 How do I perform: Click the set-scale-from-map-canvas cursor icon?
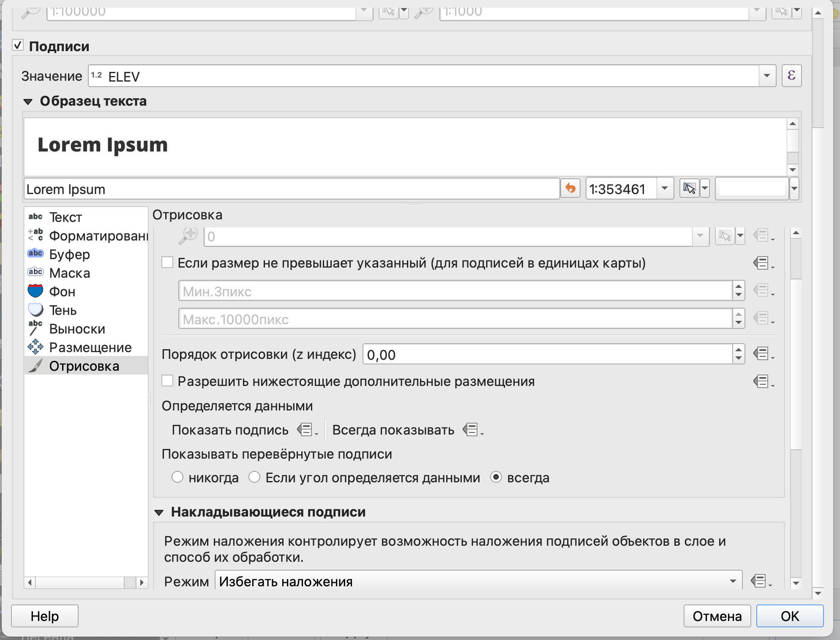(x=689, y=189)
